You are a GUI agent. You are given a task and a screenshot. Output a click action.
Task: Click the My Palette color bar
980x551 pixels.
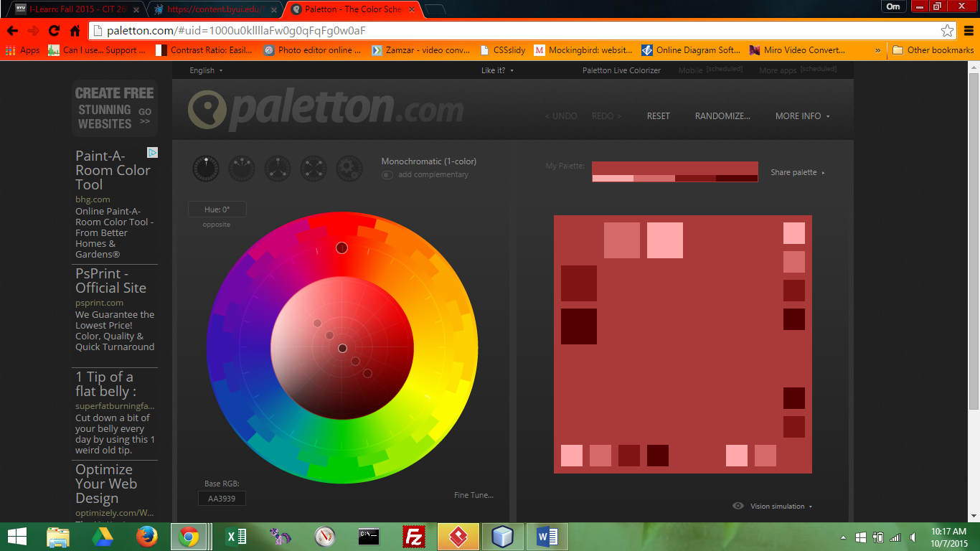click(x=675, y=171)
